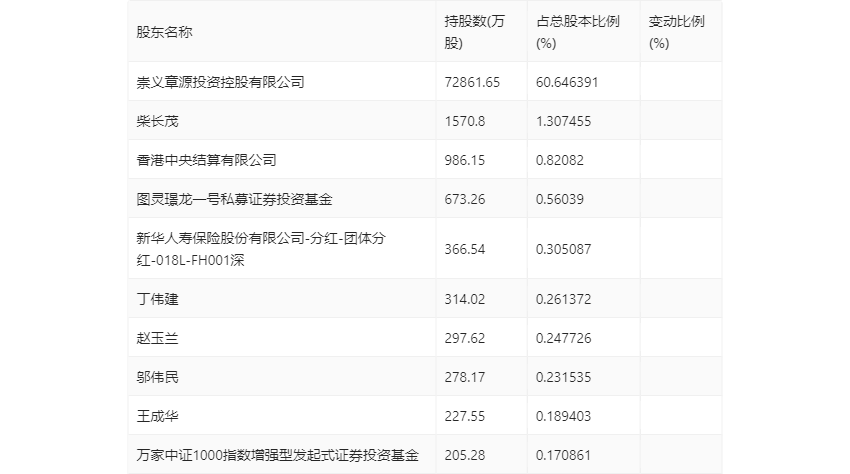Viewport: 850px width, 474px height.
Task: Select the share count 72861.65
Action: point(472,82)
